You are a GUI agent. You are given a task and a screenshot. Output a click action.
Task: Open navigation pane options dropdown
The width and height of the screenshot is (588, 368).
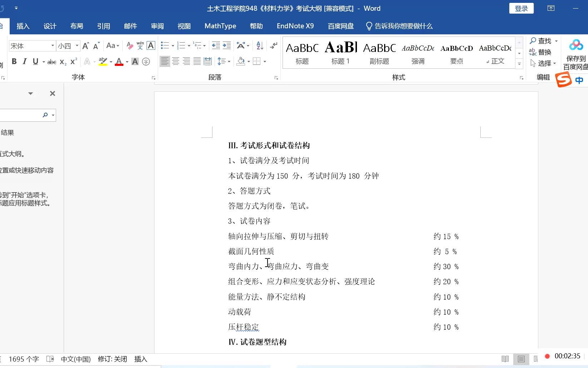click(31, 93)
